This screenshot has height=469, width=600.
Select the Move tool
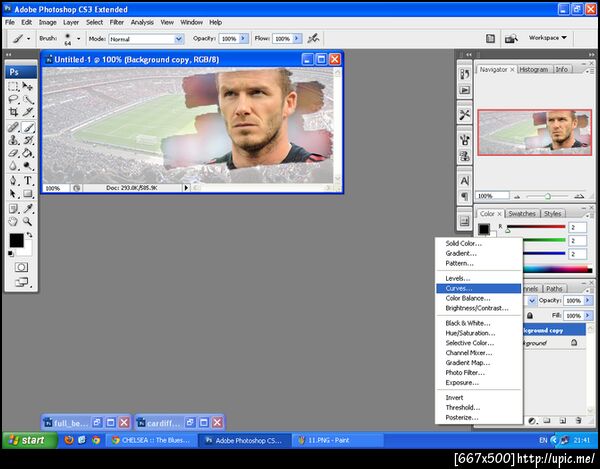pos(28,86)
